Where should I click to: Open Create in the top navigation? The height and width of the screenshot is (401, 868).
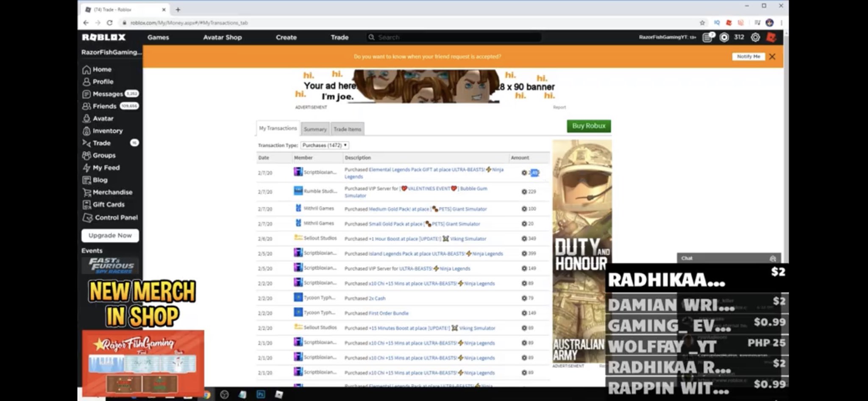click(286, 37)
